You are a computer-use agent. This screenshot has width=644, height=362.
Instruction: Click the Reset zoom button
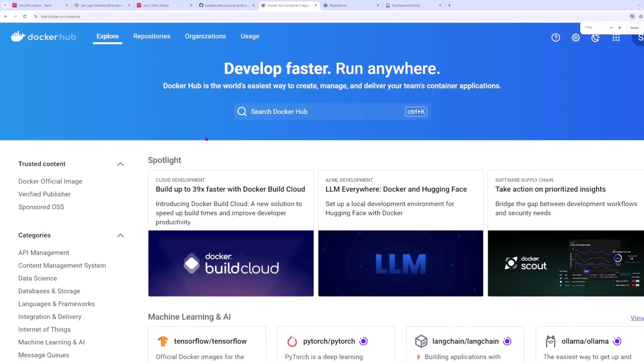pyautogui.click(x=634, y=28)
